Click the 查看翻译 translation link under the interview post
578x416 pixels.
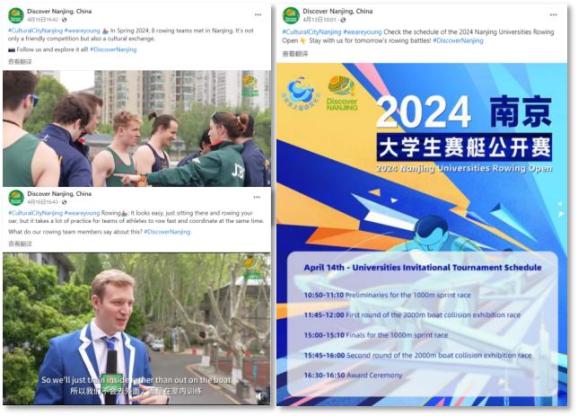(20, 244)
